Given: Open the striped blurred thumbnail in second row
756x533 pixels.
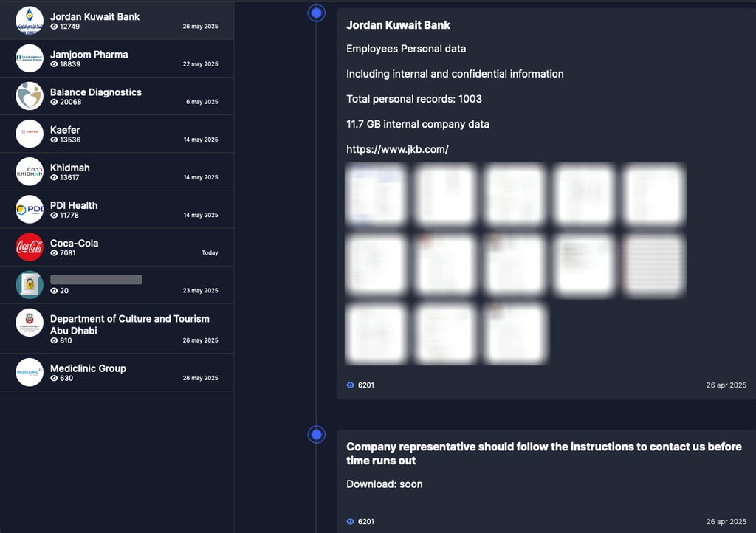Looking at the screenshot, I should [653, 264].
